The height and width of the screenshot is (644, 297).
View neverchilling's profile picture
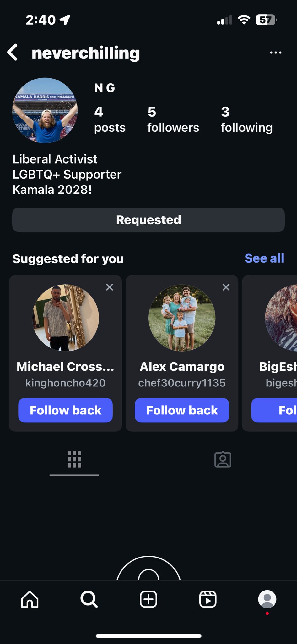click(45, 110)
